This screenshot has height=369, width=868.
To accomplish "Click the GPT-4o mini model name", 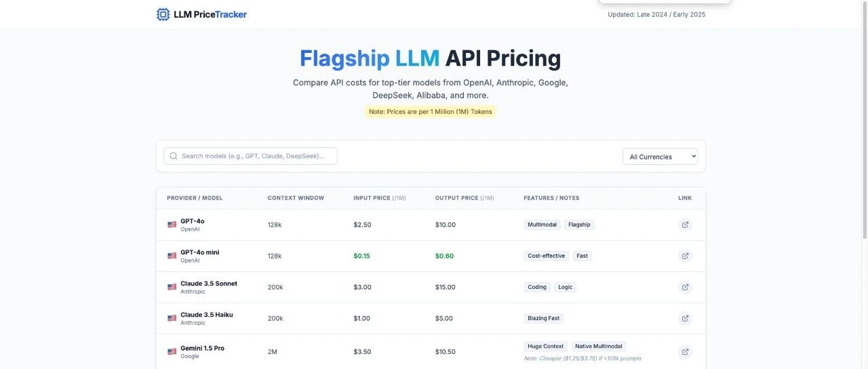I will (200, 252).
